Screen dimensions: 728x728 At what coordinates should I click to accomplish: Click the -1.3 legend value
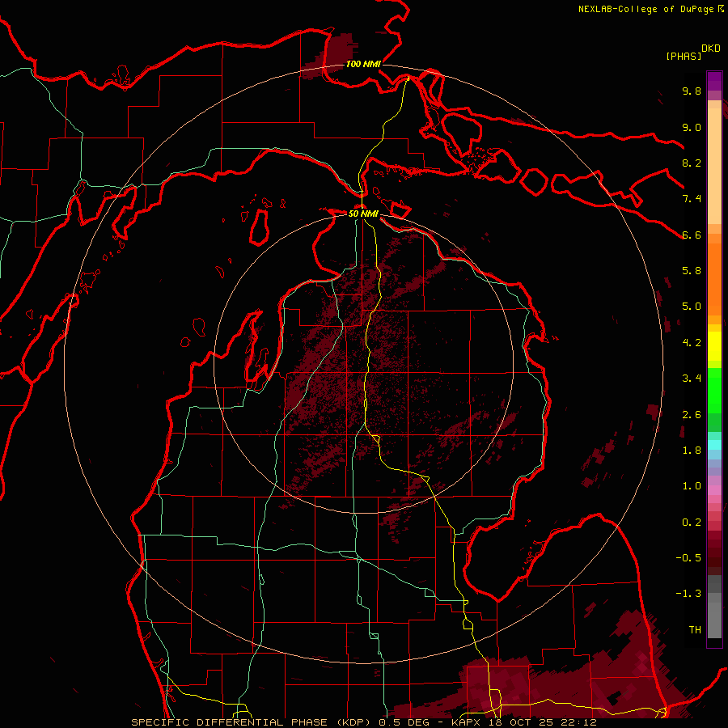click(x=688, y=594)
